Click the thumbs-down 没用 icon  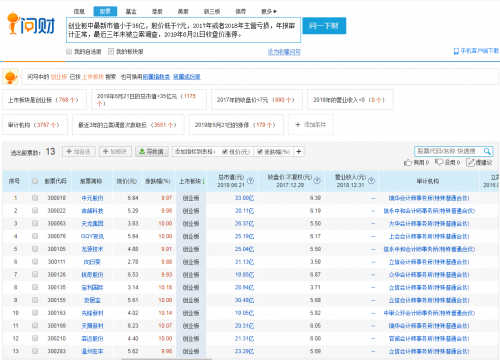click(439, 162)
